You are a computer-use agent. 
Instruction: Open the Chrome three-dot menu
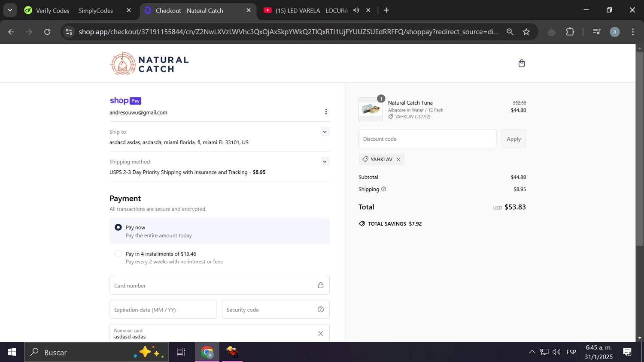(633, 32)
